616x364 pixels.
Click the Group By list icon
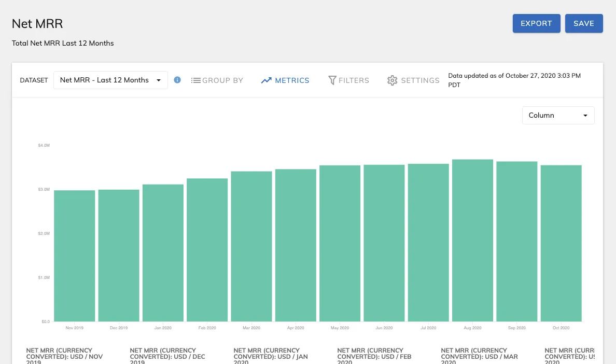point(195,80)
